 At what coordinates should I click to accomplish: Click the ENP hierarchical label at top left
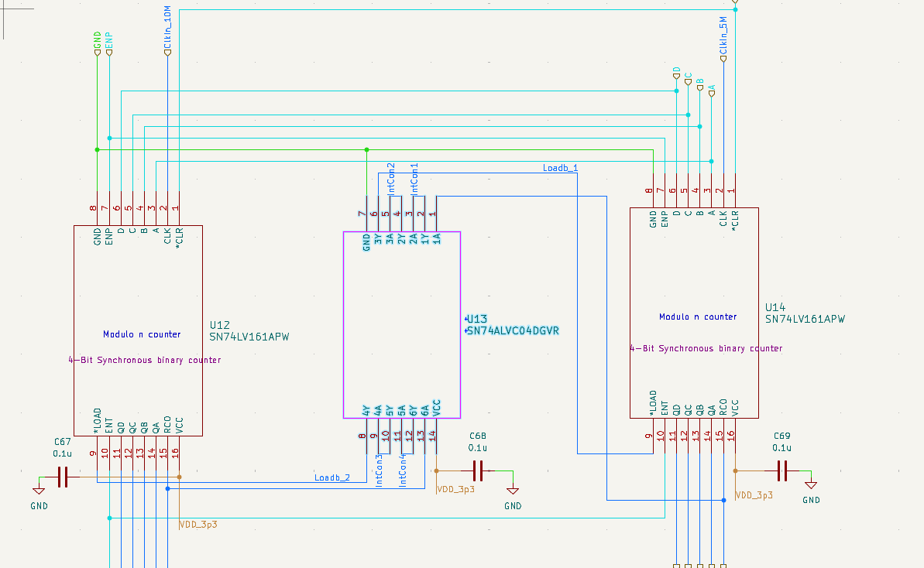click(x=109, y=43)
